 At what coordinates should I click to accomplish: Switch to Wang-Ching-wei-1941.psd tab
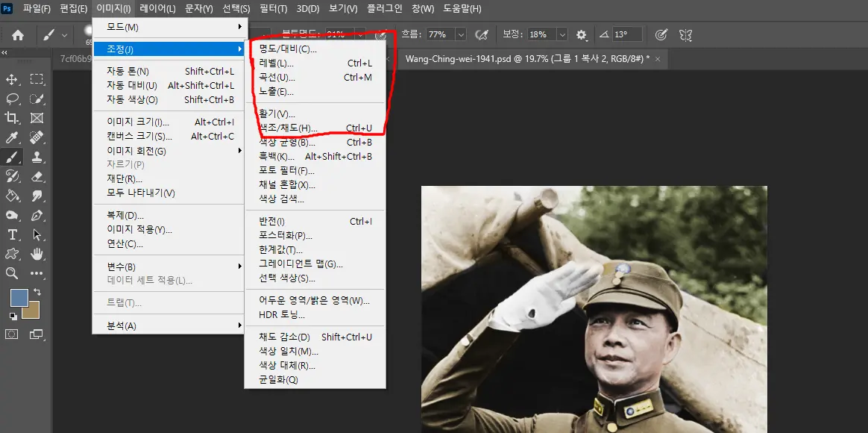tap(527, 59)
